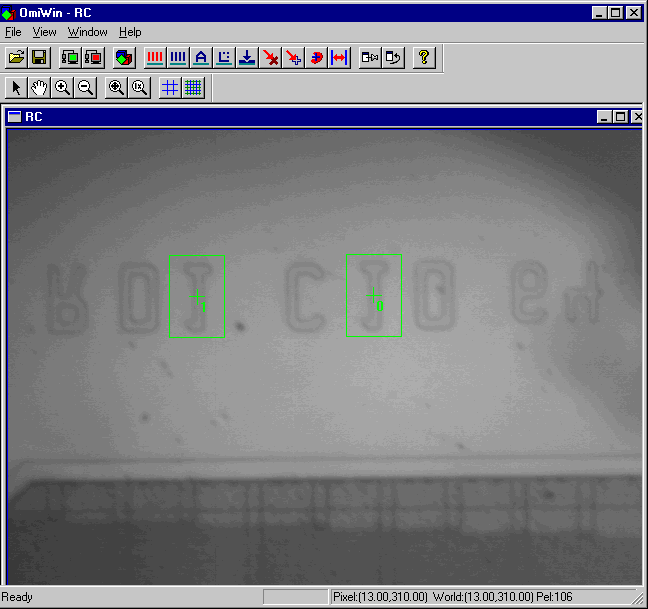Viewport: 648px width, 609px height.
Task: Activate the zoom out magnifier
Action: (x=85, y=88)
